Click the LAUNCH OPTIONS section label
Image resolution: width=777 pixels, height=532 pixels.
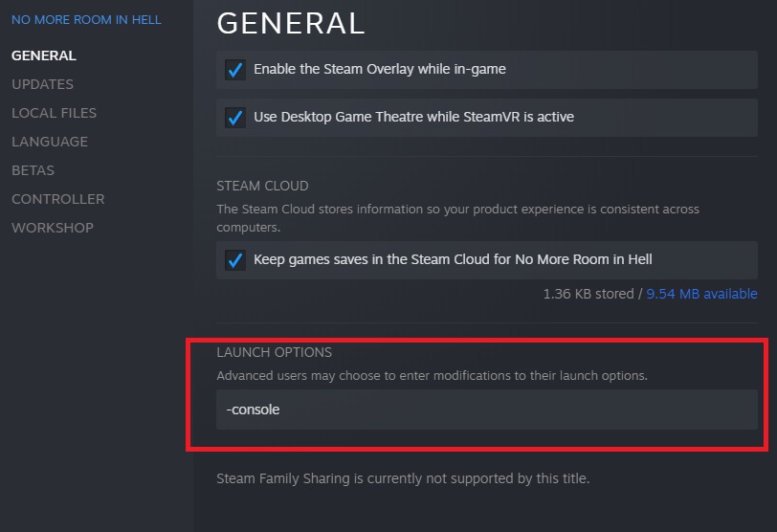point(274,353)
